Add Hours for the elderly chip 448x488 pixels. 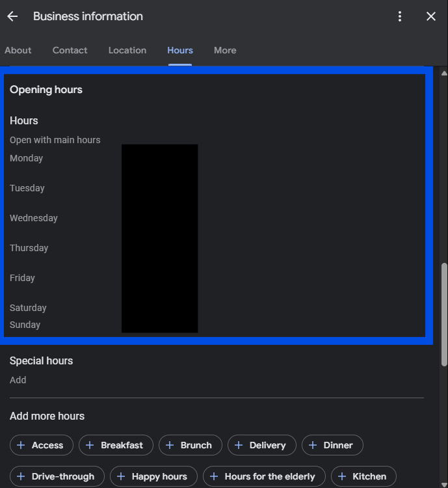click(x=263, y=476)
